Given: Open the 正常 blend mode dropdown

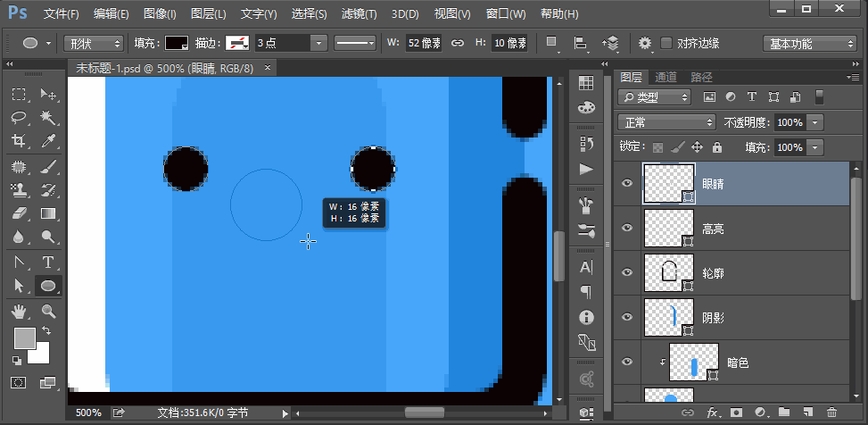Looking at the screenshot, I should point(667,121).
